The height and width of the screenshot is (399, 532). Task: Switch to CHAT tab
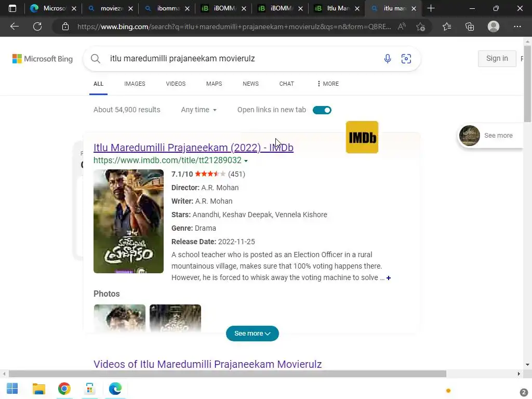point(286,84)
